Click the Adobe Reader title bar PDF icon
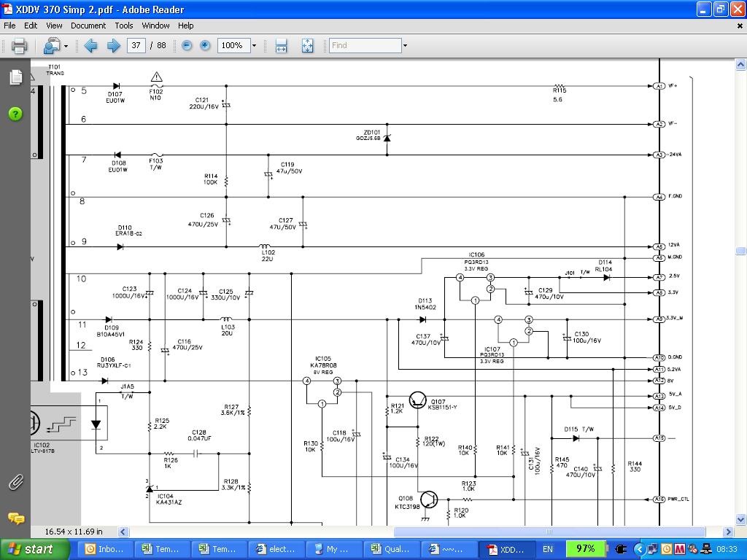Image resolution: width=747 pixels, height=560 pixels. pos(7,9)
